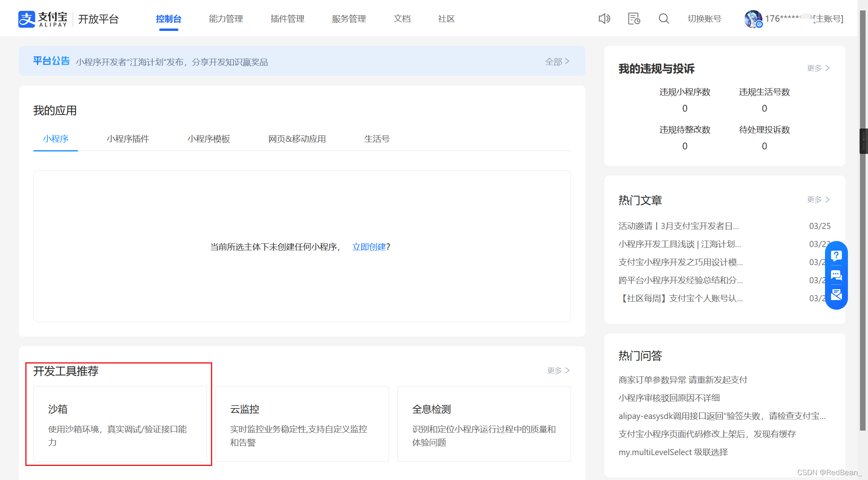
Task: Switch to 小程序插件 tab
Action: click(128, 139)
